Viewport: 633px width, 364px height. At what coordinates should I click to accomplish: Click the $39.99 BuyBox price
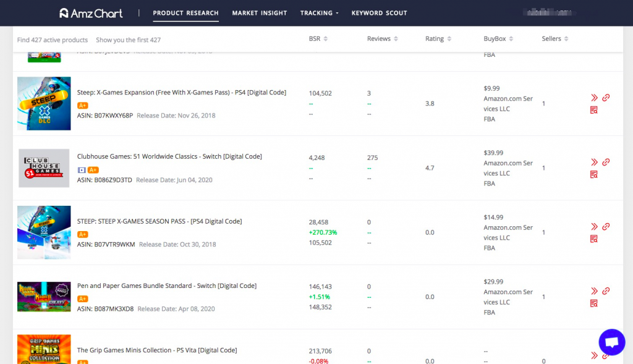[493, 153]
